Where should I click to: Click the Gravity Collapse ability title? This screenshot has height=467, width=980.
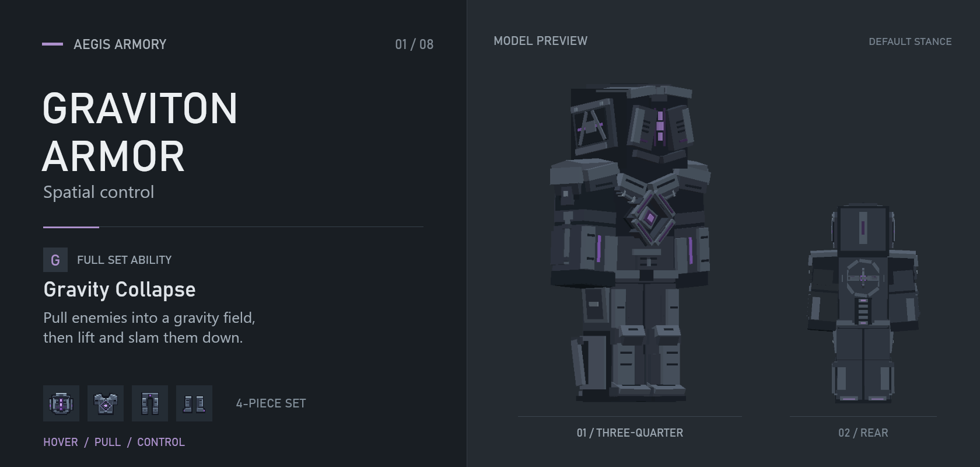(120, 290)
